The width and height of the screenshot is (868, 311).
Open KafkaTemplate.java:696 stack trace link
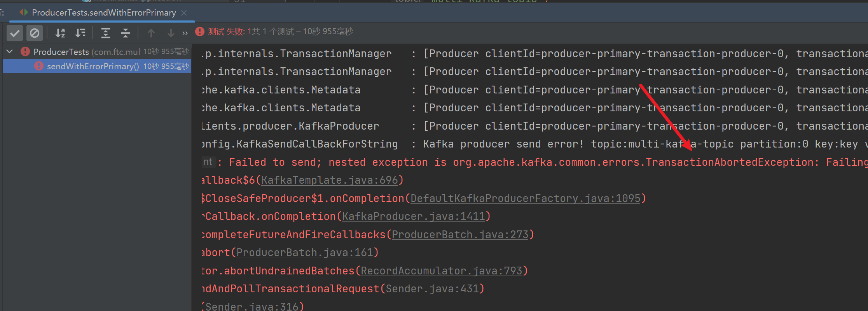(330, 180)
